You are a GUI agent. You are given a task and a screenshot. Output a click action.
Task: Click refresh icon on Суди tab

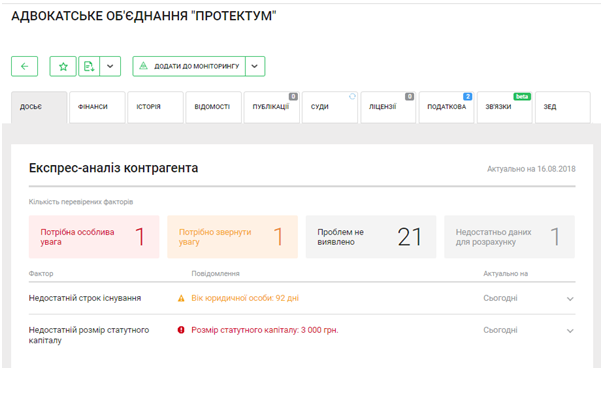(x=352, y=96)
